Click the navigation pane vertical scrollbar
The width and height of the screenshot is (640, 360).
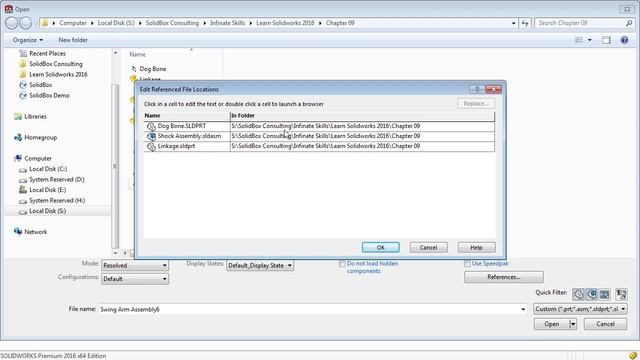115,166
